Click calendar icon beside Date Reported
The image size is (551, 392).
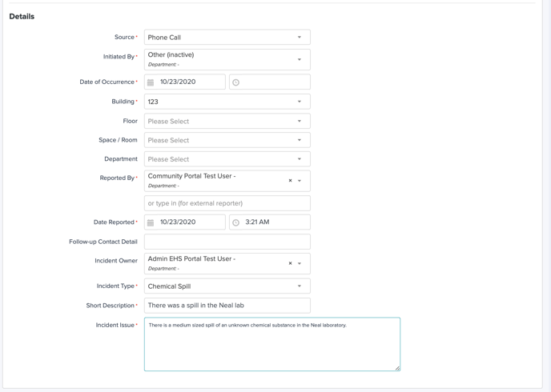[151, 222]
